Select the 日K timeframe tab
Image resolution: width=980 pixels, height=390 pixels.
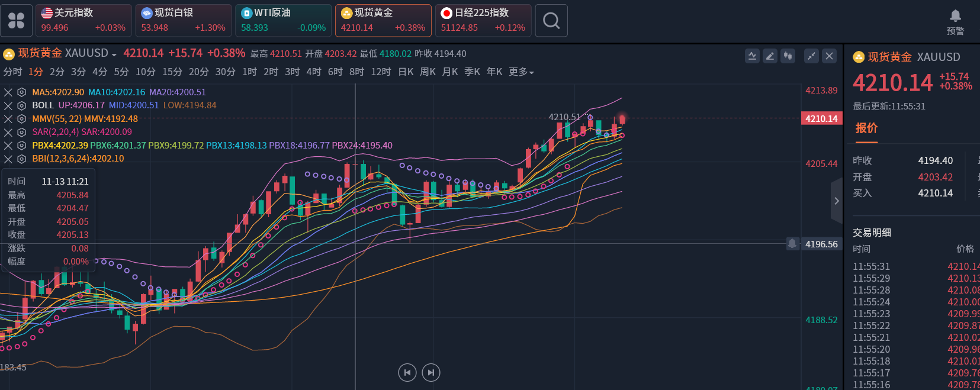[406, 72]
